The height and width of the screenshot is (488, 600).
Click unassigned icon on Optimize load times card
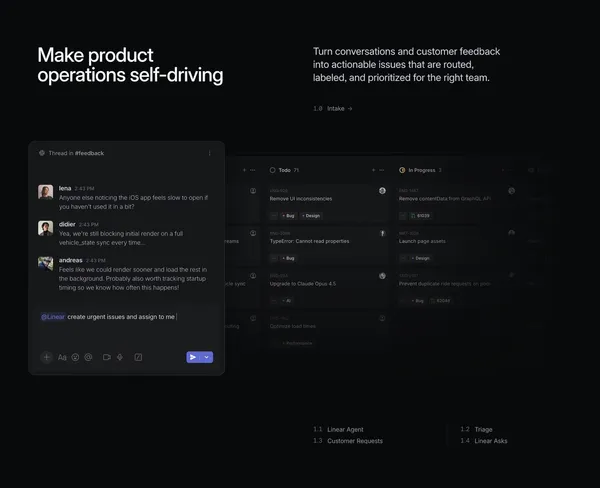click(x=382, y=318)
